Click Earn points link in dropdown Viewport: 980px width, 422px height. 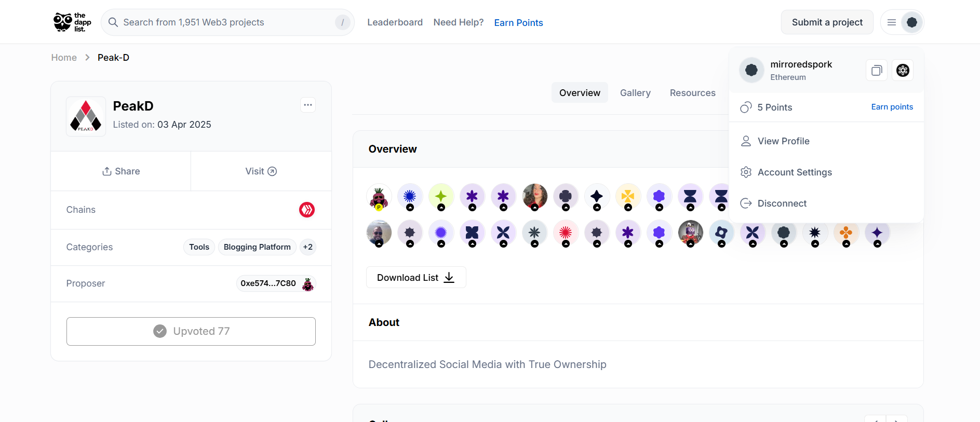[x=892, y=107]
